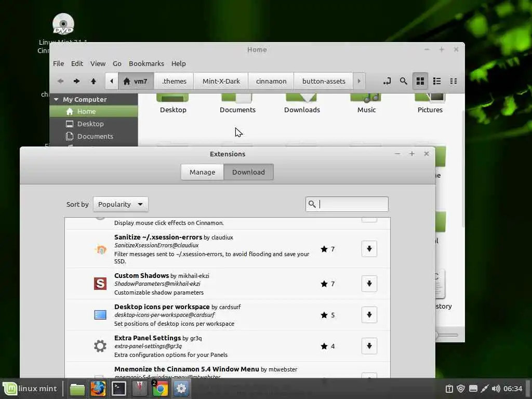Open the View menu
Viewport: 532px width, 399px height.
pyautogui.click(x=98, y=63)
